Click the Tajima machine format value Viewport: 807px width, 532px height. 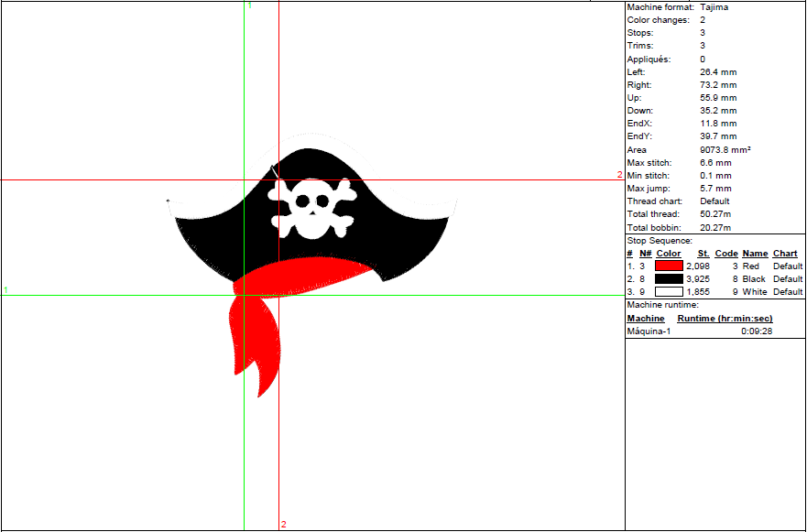pyautogui.click(x=714, y=7)
